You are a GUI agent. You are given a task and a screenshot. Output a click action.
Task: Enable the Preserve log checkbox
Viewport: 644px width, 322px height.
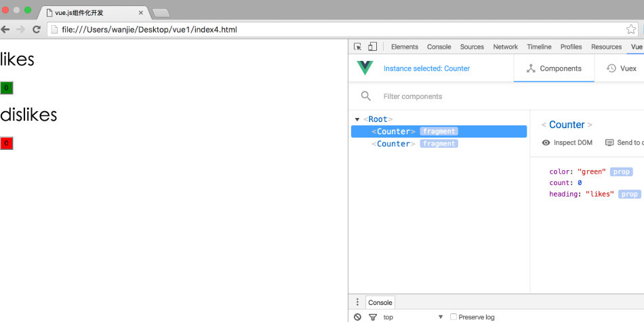tap(454, 317)
